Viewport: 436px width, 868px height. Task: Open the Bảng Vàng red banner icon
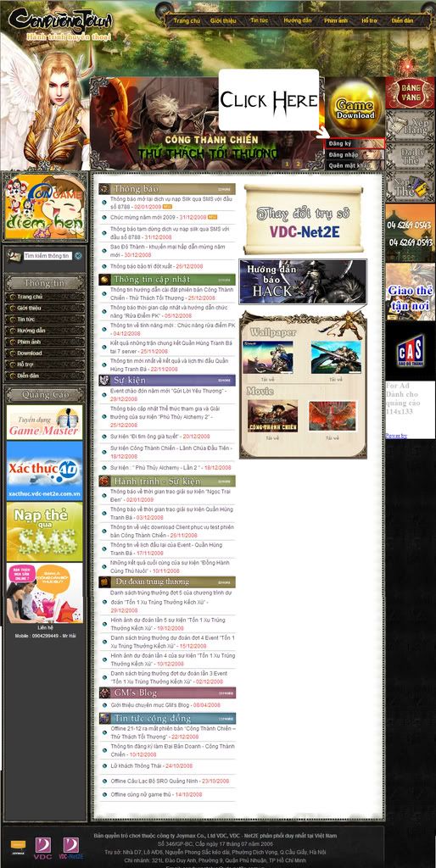click(x=410, y=92)
